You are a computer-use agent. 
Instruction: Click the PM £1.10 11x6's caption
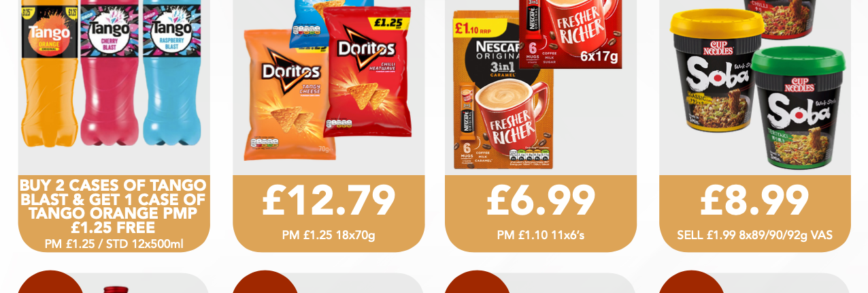tap(541, 236)
